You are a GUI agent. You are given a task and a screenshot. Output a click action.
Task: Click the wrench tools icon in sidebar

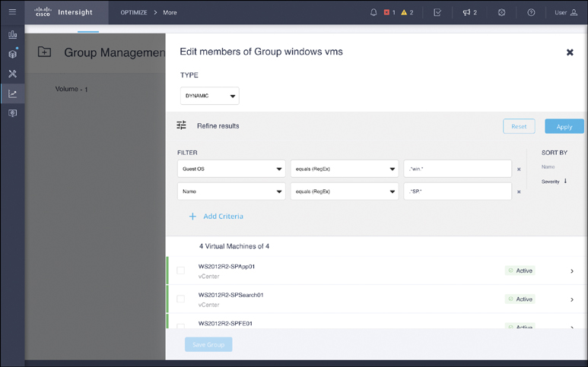12,74
